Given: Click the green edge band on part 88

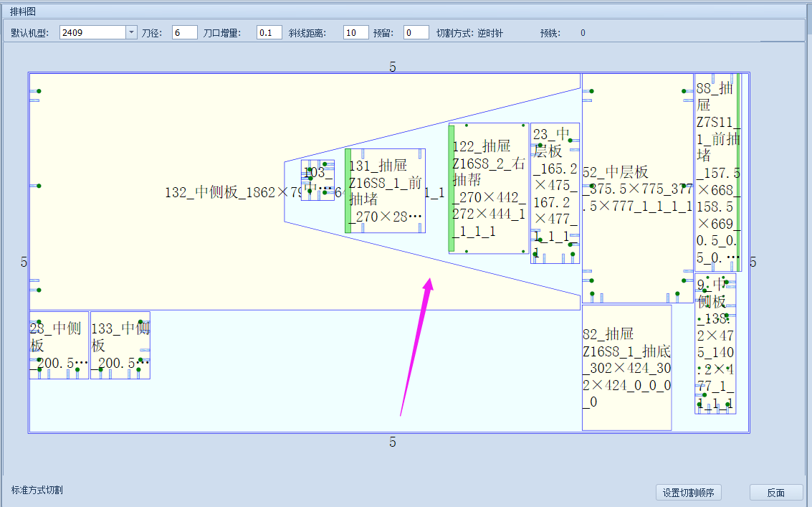Looking at the screenshot, I should point(739,173).
